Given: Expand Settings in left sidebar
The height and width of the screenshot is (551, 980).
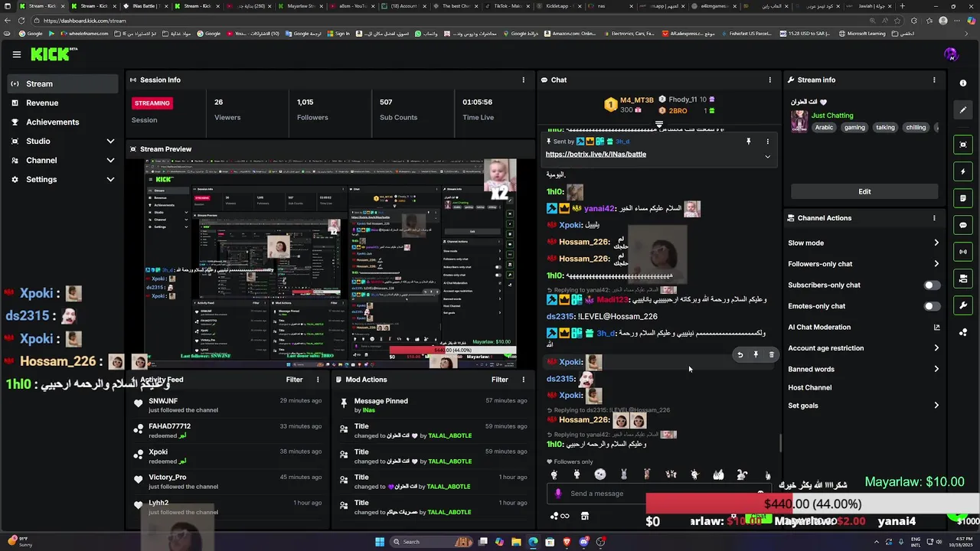Looking at the screenshot, I should pyautogui.click(x=110, y=180).
